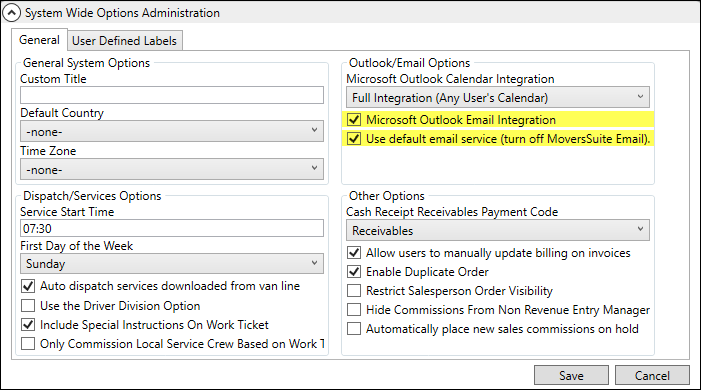Open Cash Receipt Receivables Payment Code dropdown
701x390 pixels.
point(498,230)
